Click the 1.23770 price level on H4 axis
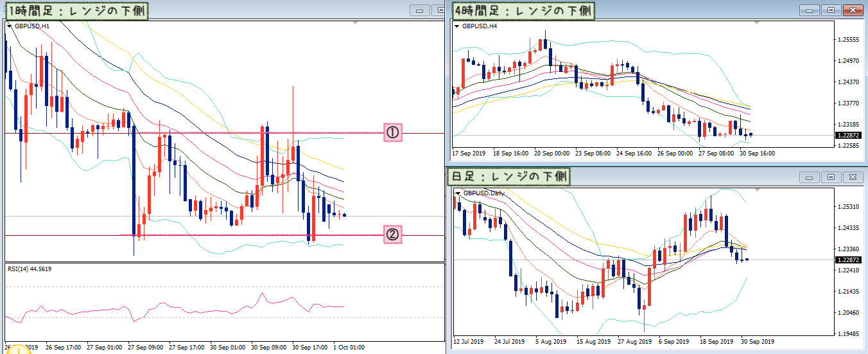The image size is (868, 354). pos(849,103)
